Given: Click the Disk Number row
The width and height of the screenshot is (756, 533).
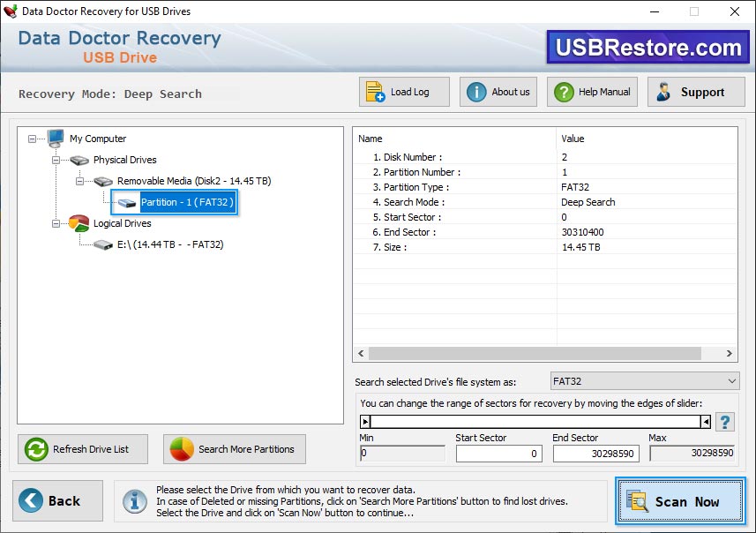Looking at the screenshot, I should (545, 157).
